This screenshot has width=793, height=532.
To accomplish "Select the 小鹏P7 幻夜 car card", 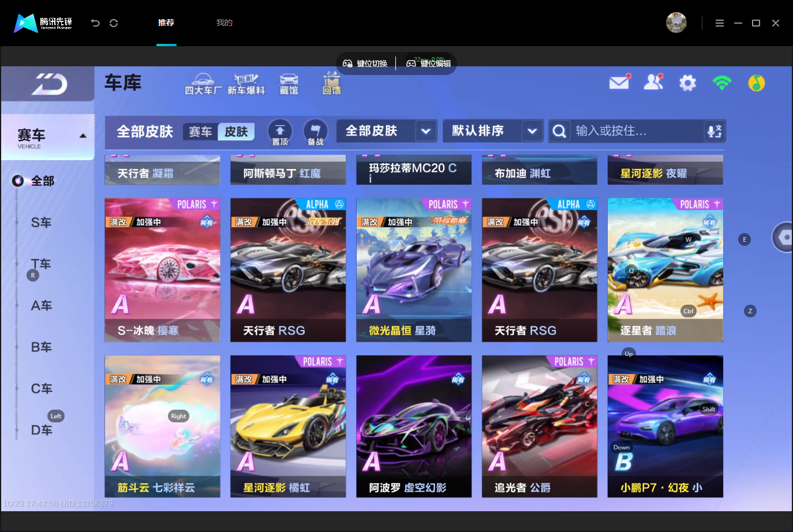I will point(665,426).
